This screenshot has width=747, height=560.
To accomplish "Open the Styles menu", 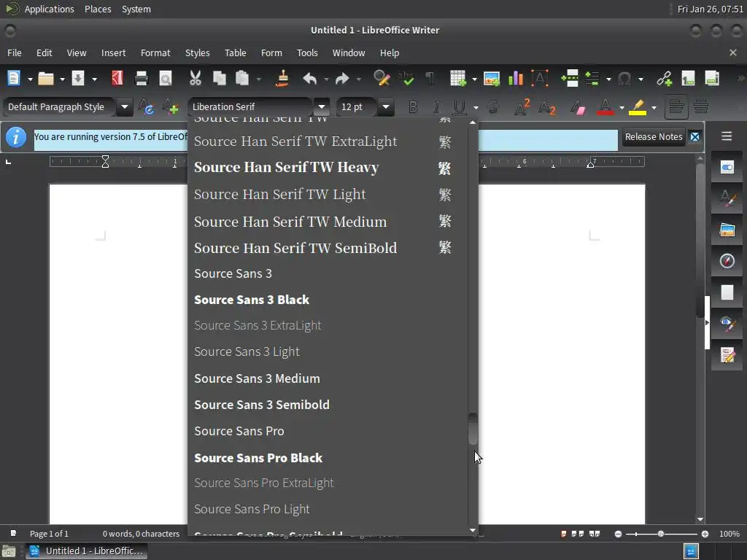I will (197, 52).
